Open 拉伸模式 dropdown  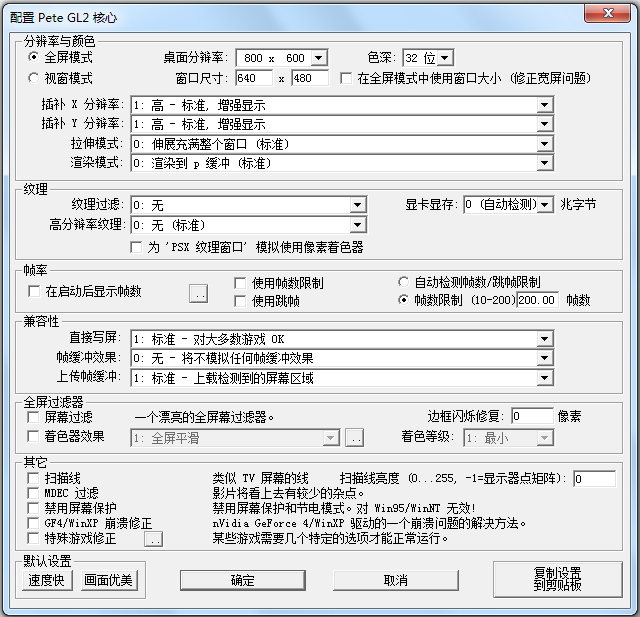tap(342, 144)
